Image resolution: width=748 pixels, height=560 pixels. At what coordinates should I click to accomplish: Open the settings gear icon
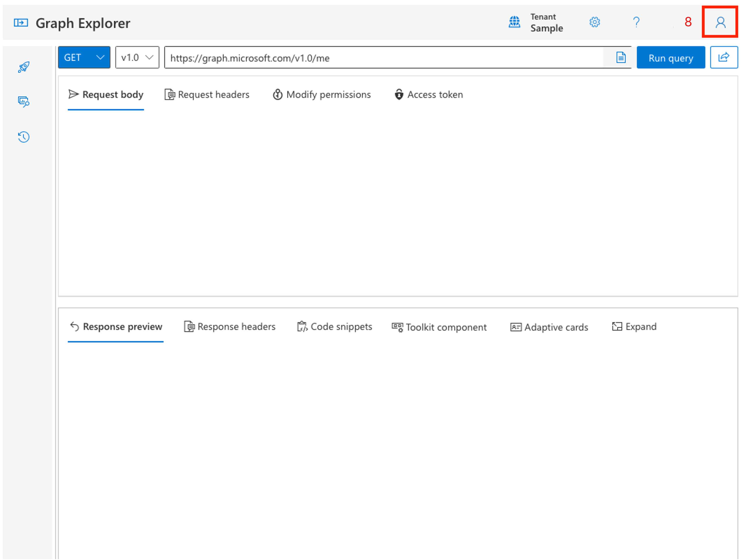pos(595,22)
